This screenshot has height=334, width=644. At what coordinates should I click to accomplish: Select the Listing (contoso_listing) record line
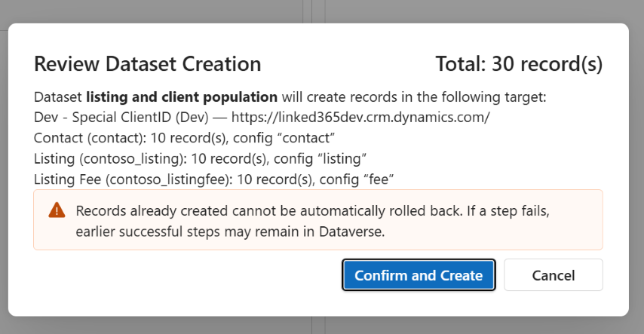tap(200, 158)
